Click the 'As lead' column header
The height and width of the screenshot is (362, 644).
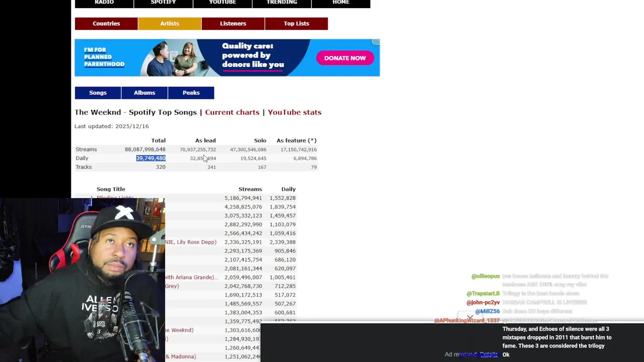205,140
